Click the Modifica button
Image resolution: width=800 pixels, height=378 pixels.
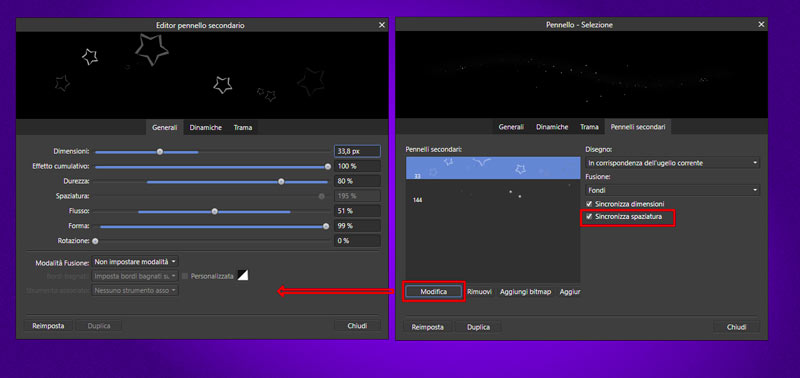pos(434,292)
